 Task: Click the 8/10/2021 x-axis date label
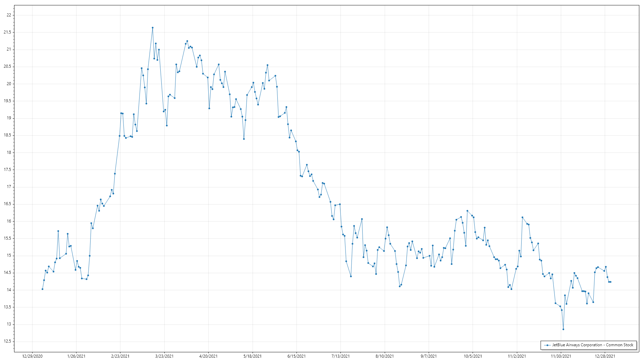[x=384, y=356]
